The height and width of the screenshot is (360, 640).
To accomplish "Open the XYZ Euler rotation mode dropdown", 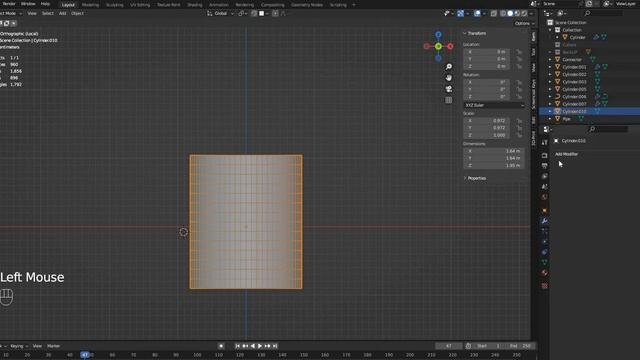I will (x=494, y=105).
